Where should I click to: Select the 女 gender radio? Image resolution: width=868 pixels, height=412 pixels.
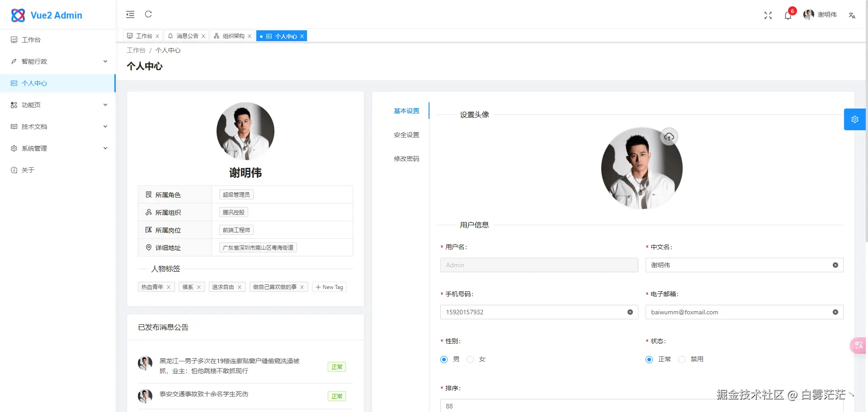tap(470, 360)
